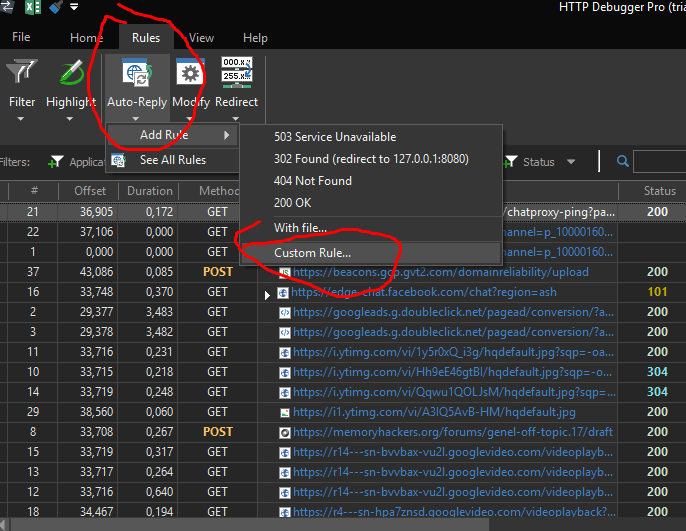Click browser icon on row number 12

pyautogui.click(x=285, y=493)
